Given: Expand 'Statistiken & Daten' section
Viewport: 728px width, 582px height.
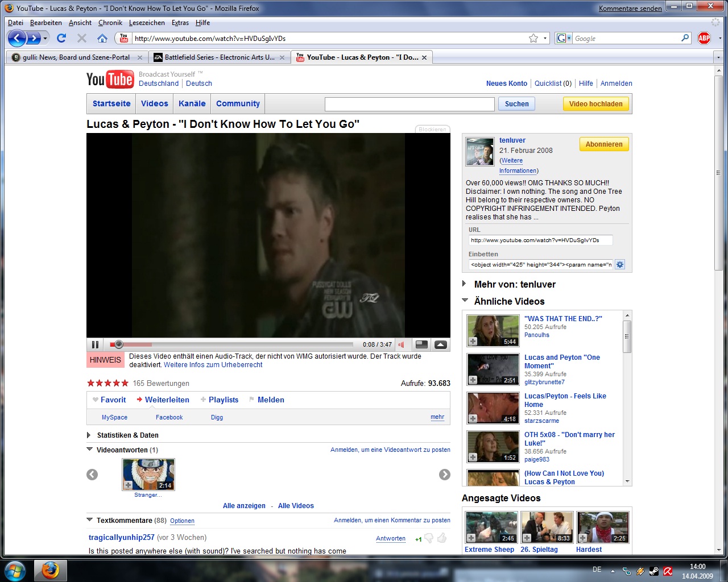Looking at the screenshot, I should [89, 435].
